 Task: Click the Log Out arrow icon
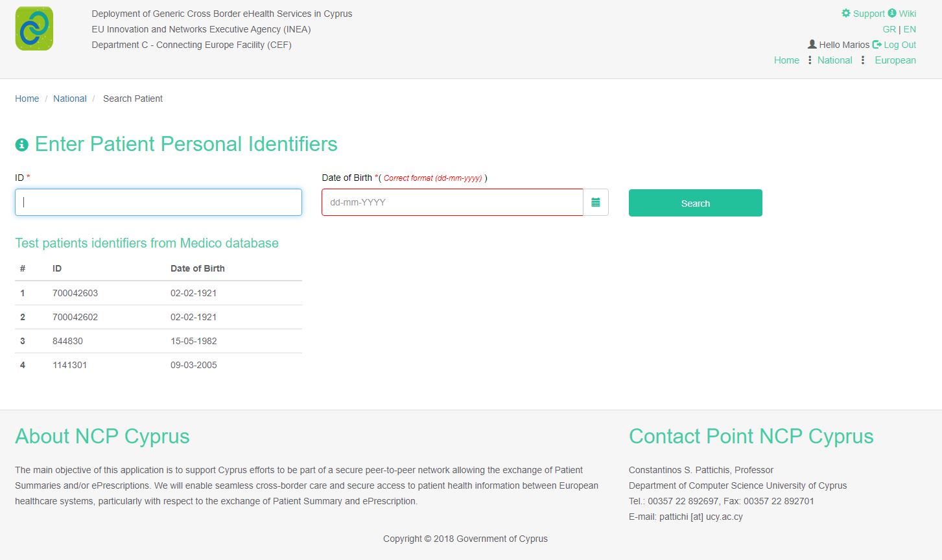point(877,45)
